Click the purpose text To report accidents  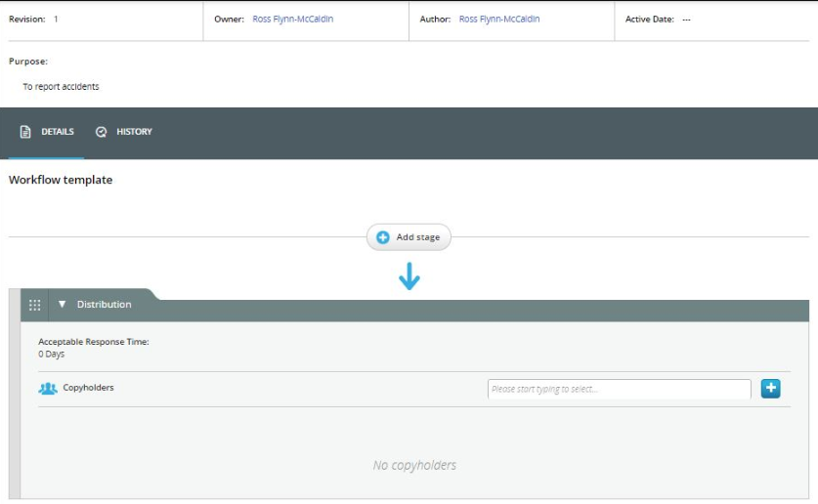(61, 87)
